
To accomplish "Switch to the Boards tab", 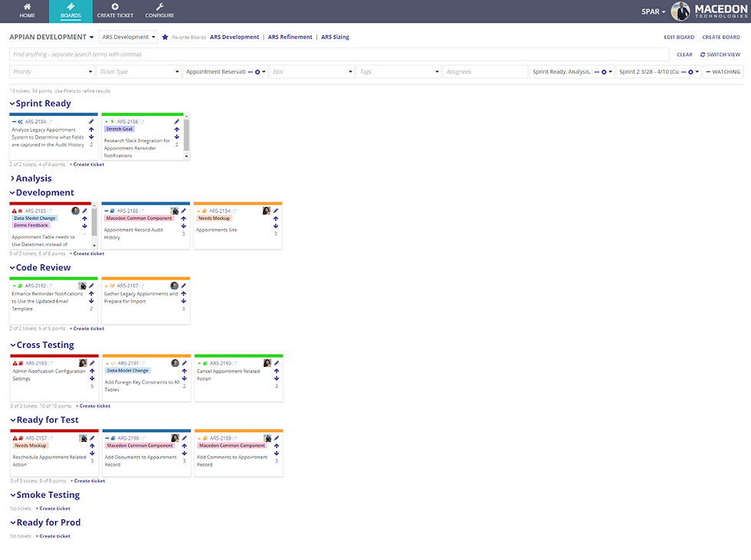I will click(71, 11).
